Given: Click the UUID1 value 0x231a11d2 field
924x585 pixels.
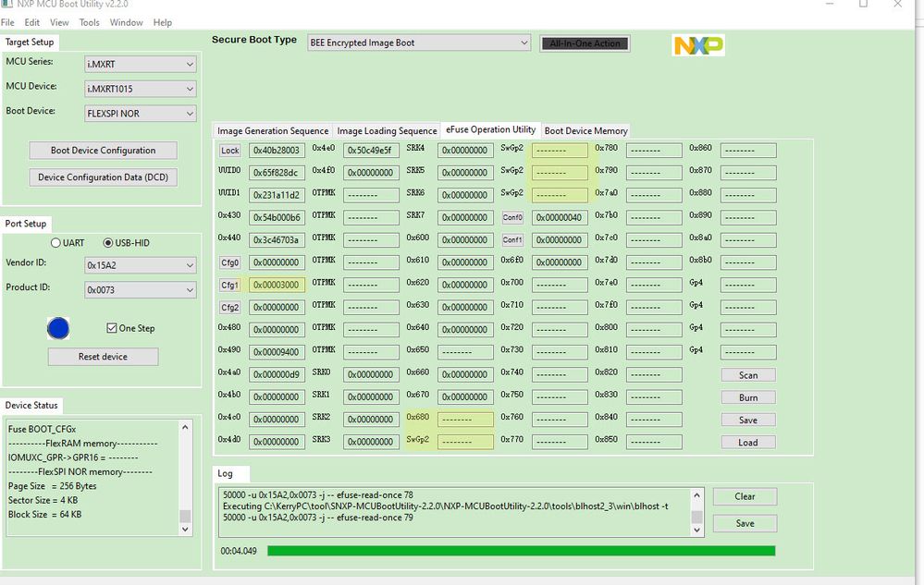Looking at the screenshot, I should pos(277,195).
